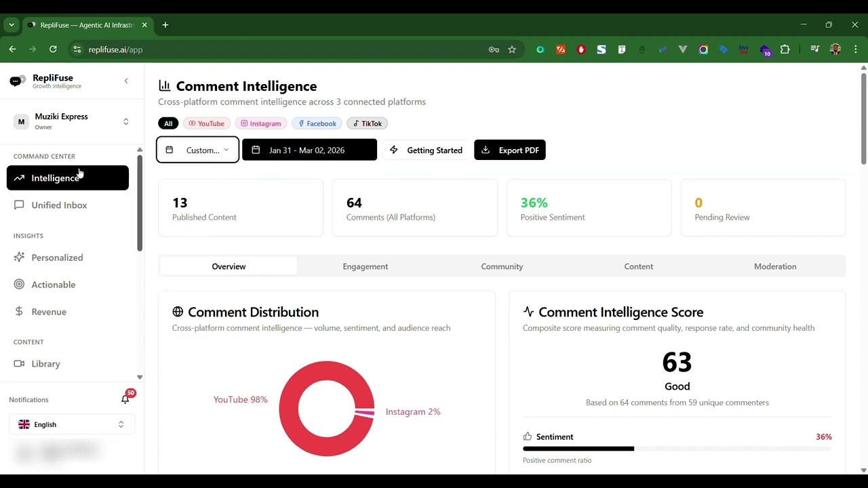The width and height of the screenshot is (868, 488).
Task: Expand the Muziki Express workspace switcher
Action: 71,121
